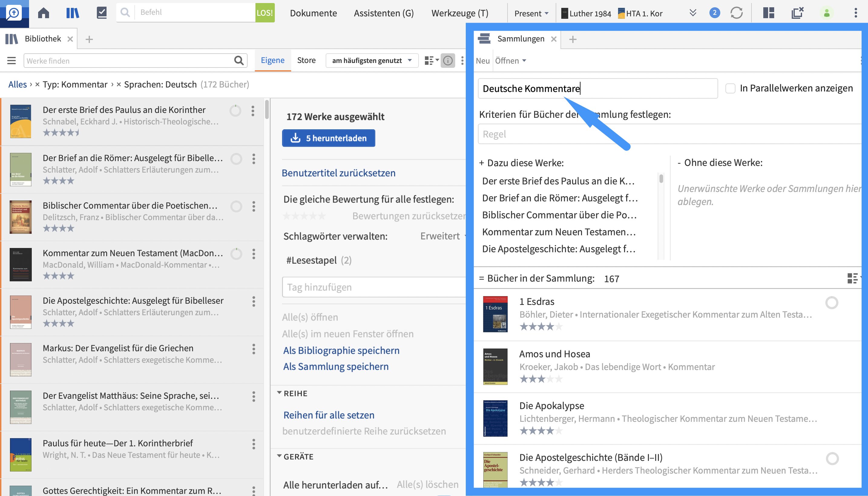Open Library panel kebab menu

[x=462, y=61]
